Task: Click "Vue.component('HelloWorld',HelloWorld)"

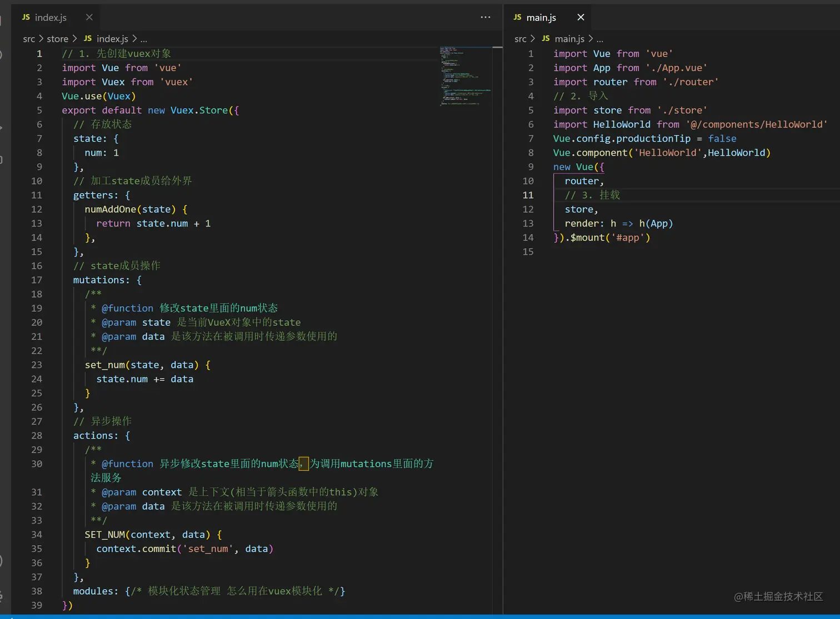Action: tap(662, 153)
